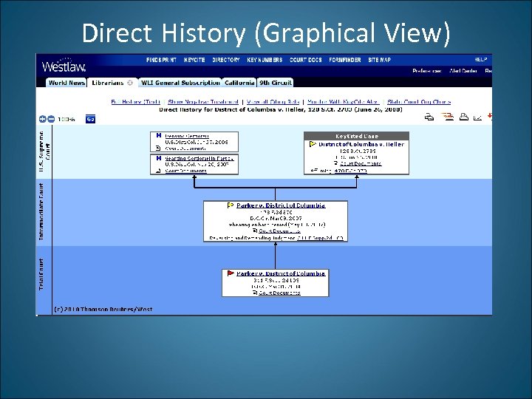Click the Show Negative Treatment link
This screenshot has height=399, width=532.
click(203, 101)
